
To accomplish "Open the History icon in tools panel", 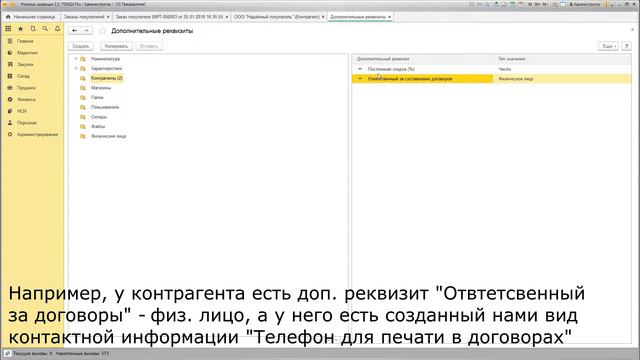I will [x=33, y=29].
